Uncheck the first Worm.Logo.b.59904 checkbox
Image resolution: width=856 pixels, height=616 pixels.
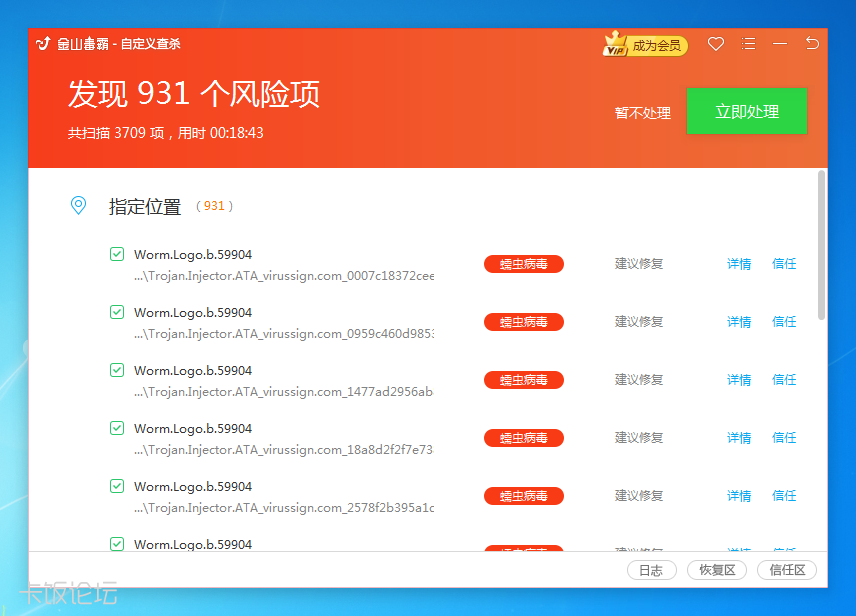click(117, 254)
